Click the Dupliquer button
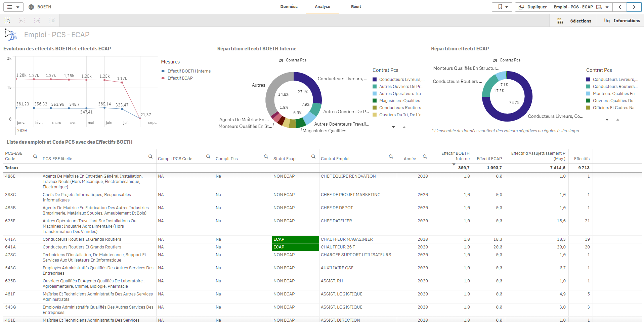This screenshot has height=325, width=644. [532, 7]
